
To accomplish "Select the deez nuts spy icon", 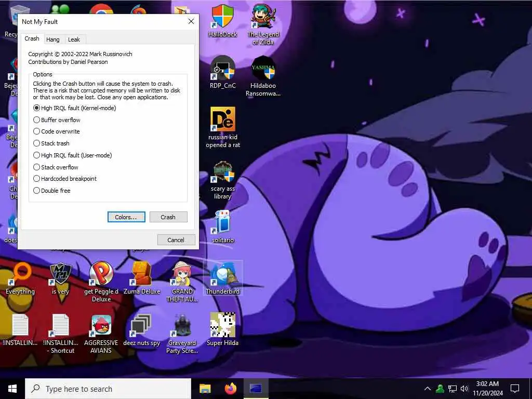I will click(x=142, y=329).
